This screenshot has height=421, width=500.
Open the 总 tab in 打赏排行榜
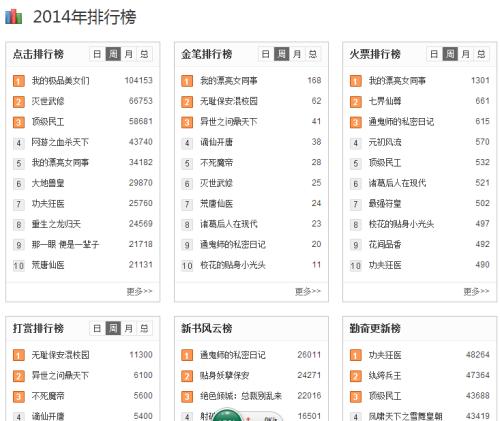click(144, 328)
